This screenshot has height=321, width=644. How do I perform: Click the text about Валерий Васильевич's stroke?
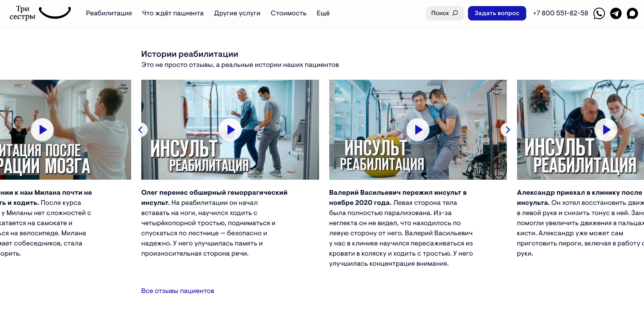pyautogui.click(x=401, y=228)
